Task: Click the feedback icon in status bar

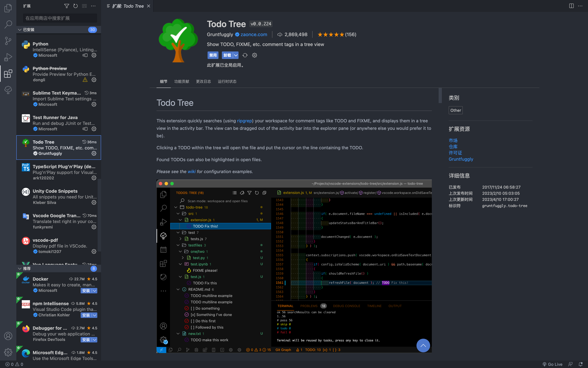Action: coord(570,364)
